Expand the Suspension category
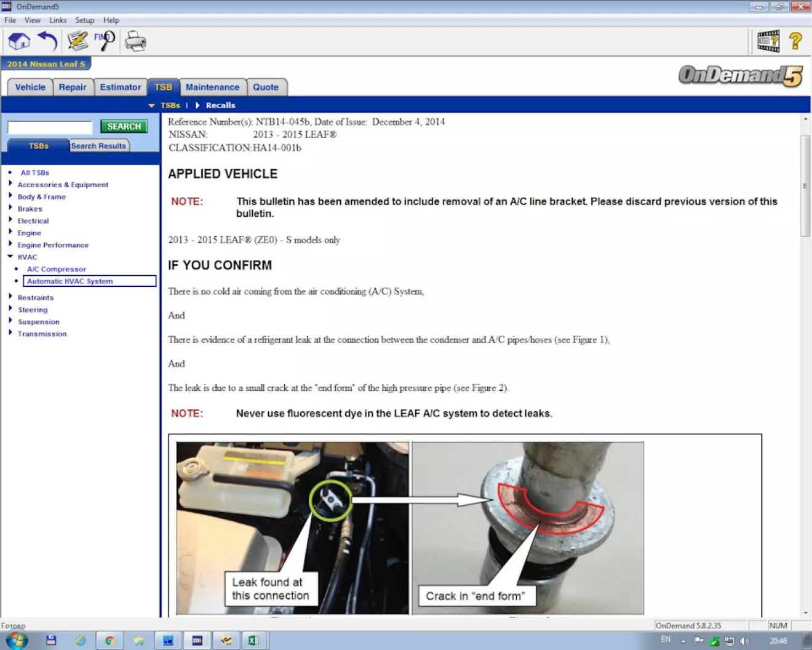 [x=10, y=321]
